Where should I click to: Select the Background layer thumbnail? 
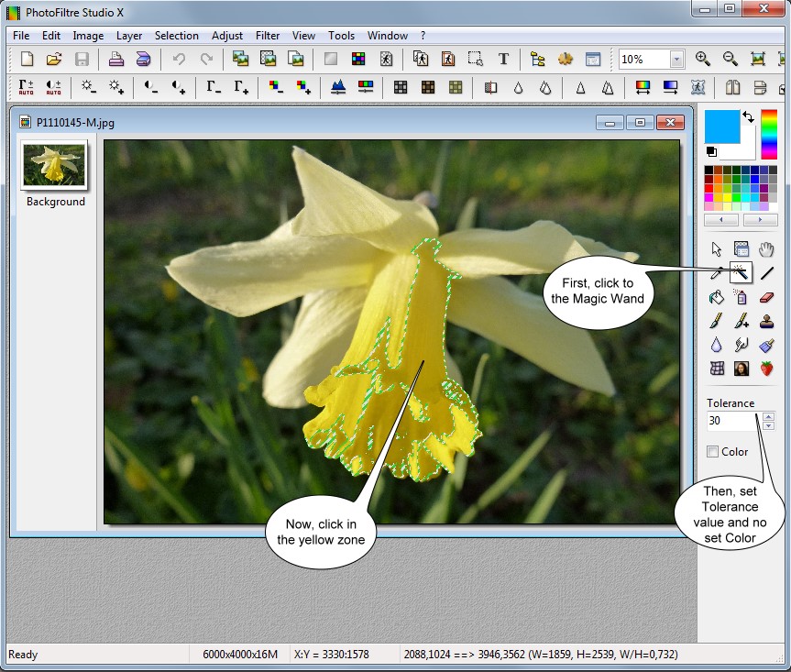click(55, 164)
